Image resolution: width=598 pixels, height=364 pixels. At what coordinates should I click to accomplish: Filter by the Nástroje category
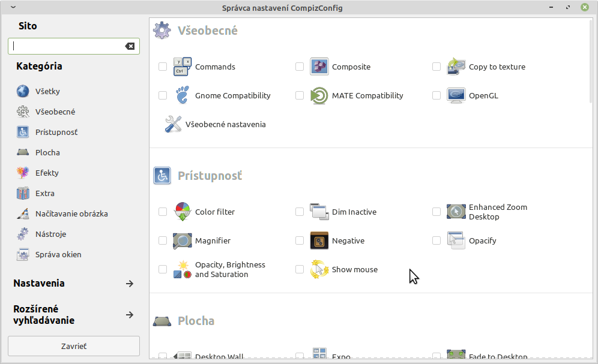point(50,234)
